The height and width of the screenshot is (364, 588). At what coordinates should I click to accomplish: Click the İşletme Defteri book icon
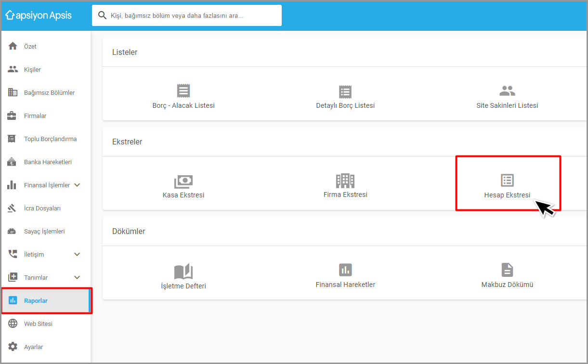pyautogui.click(x=183, y=272)
